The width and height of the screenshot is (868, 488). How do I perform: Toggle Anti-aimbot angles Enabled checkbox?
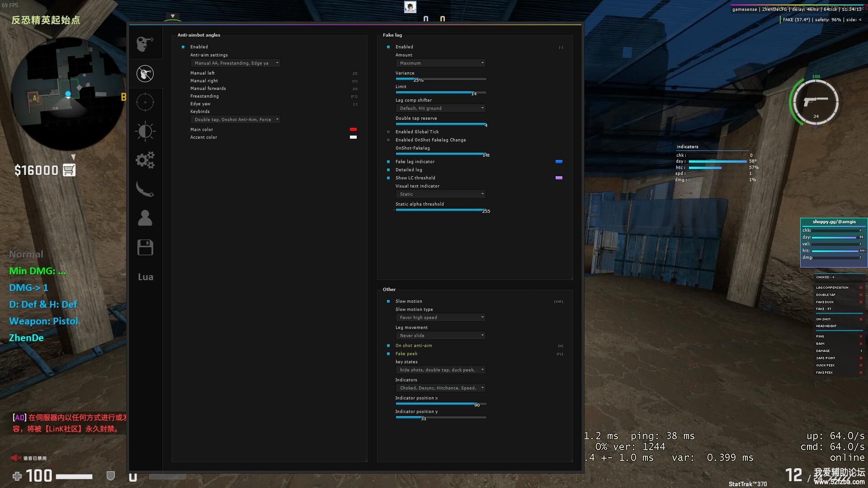183,47
